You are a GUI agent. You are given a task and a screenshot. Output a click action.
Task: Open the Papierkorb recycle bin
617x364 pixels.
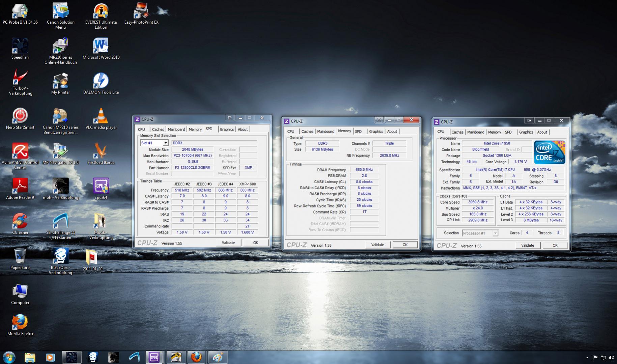pos(20,259)
